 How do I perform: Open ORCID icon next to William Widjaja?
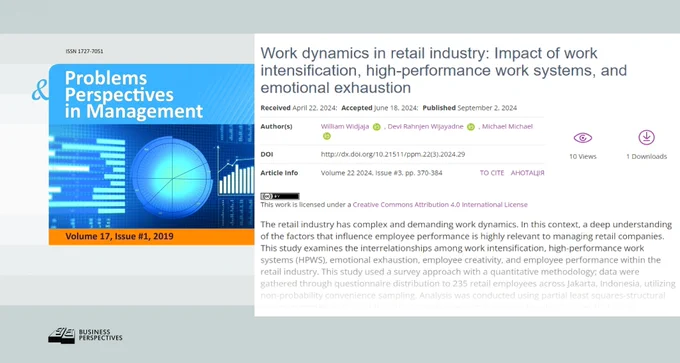[x=376, y=127]
